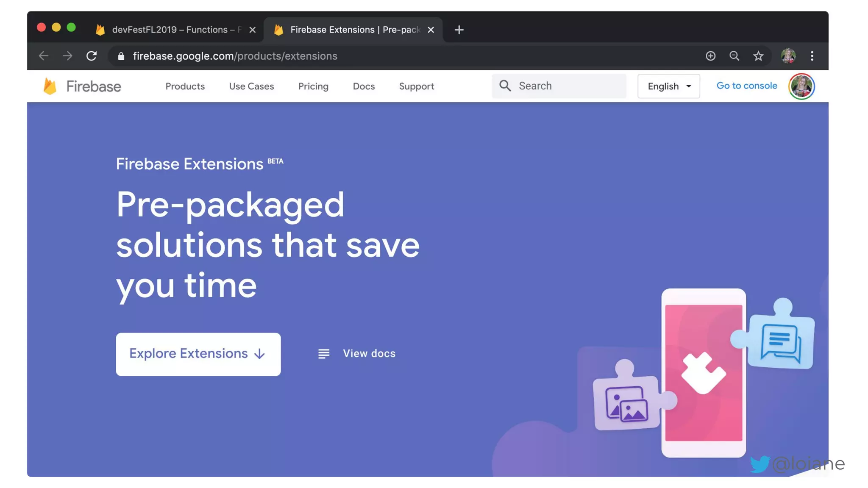868x488 pixels.
Task: Open new tab with plus icon
Action: click(459, 30)
